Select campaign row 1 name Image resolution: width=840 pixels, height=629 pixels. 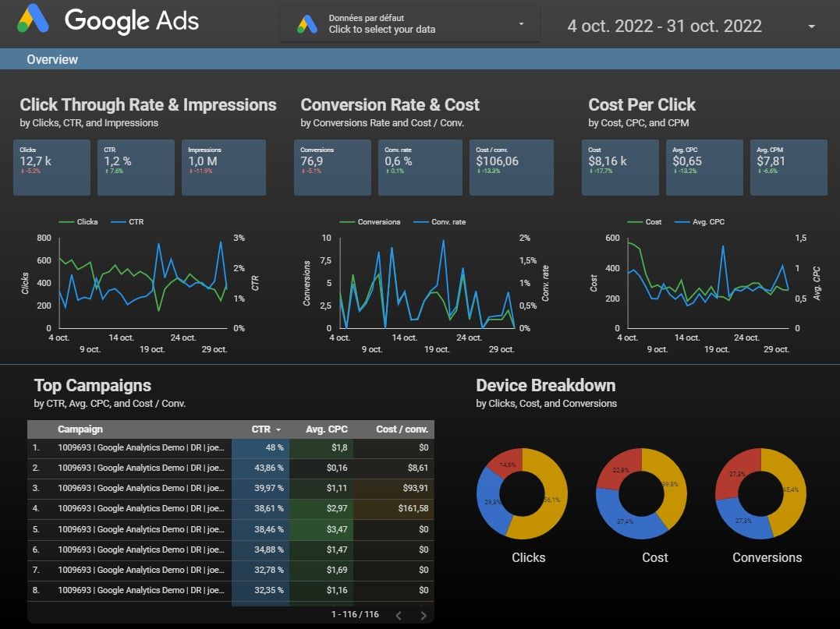pyautogui.click(x=141, y=447)
